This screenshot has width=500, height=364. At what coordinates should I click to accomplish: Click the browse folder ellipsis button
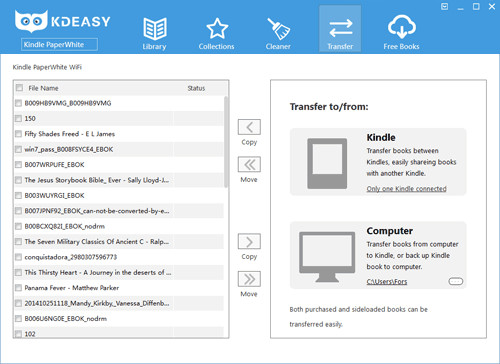[456, 281]
